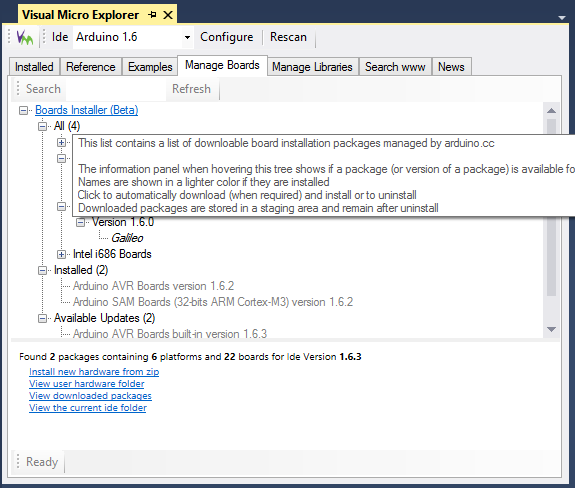Select Intel i686 Boards tree item
The image size is (575, 488).
coord(112,254)
